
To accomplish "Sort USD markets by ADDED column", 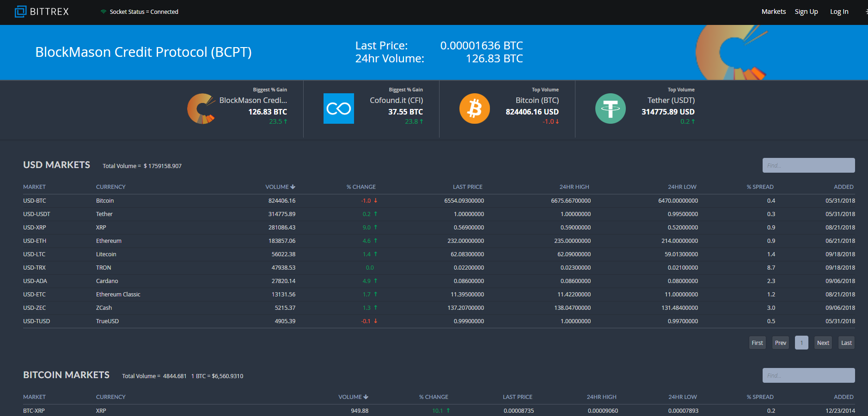I will point(844,187).
